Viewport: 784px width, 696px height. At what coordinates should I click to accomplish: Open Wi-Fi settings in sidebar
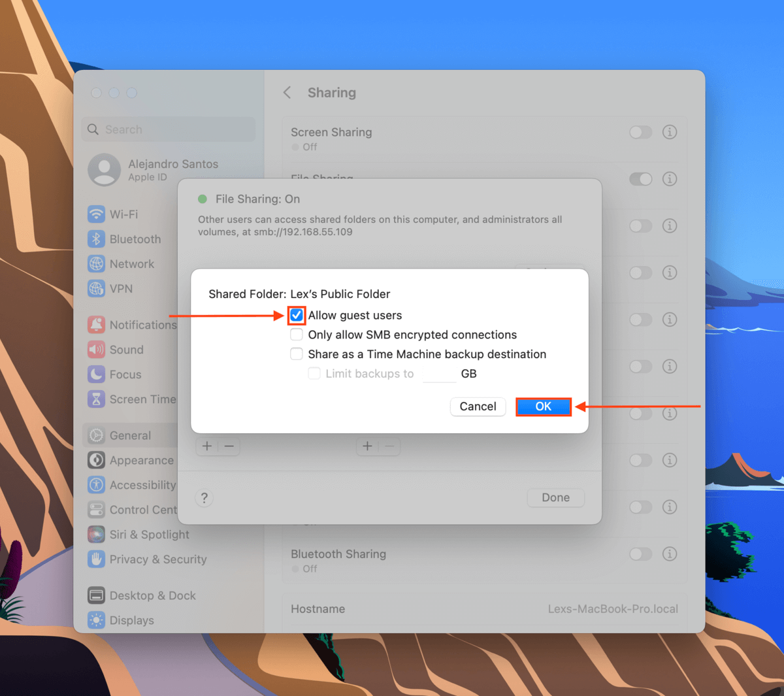(x=113, y=214)
